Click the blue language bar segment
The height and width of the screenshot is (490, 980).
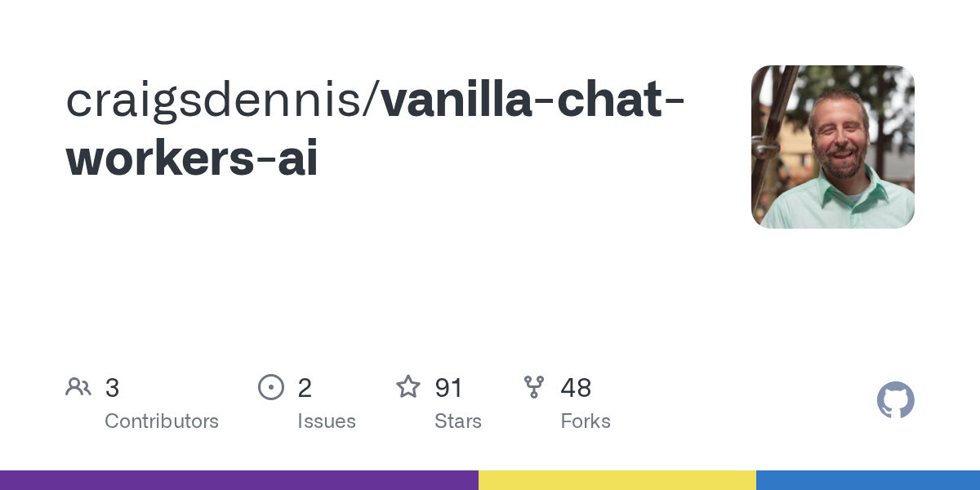coord(867,480)
